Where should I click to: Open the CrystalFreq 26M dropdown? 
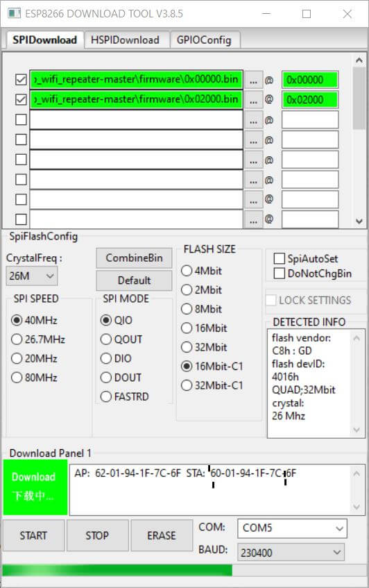point(32,276)
